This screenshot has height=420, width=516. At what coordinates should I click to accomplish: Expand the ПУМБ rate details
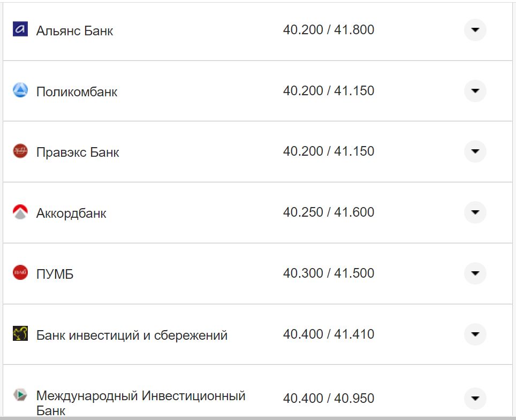click(x=474, y=273)
